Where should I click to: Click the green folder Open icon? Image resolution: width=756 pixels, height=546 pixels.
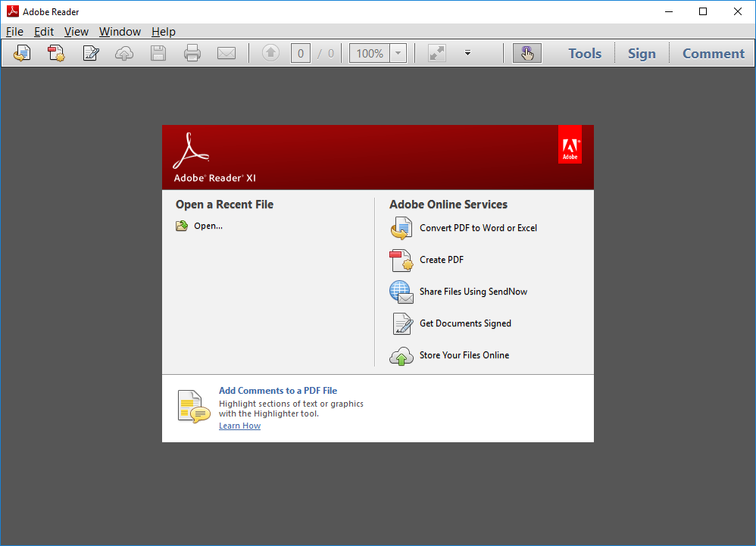pyautogui.click(x=182, y=226)
